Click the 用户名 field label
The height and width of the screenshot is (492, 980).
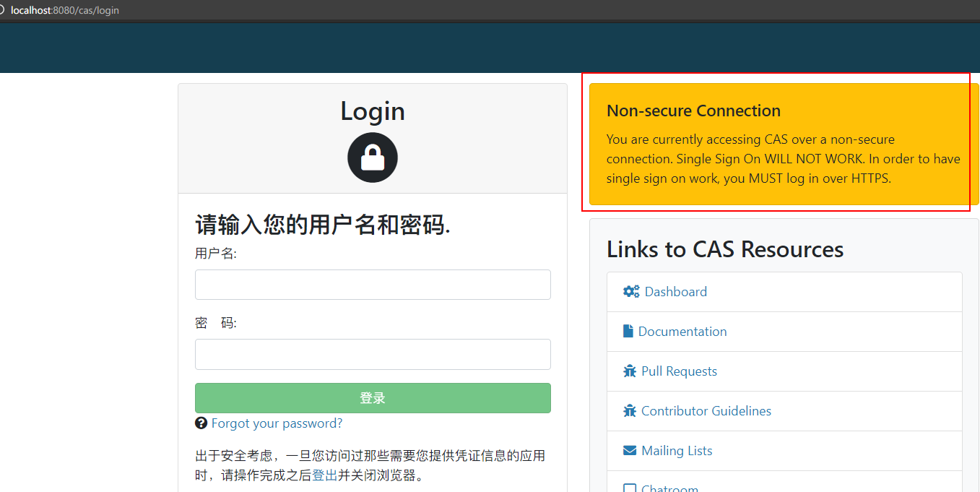pyautogui.click(x=216, y=254)
